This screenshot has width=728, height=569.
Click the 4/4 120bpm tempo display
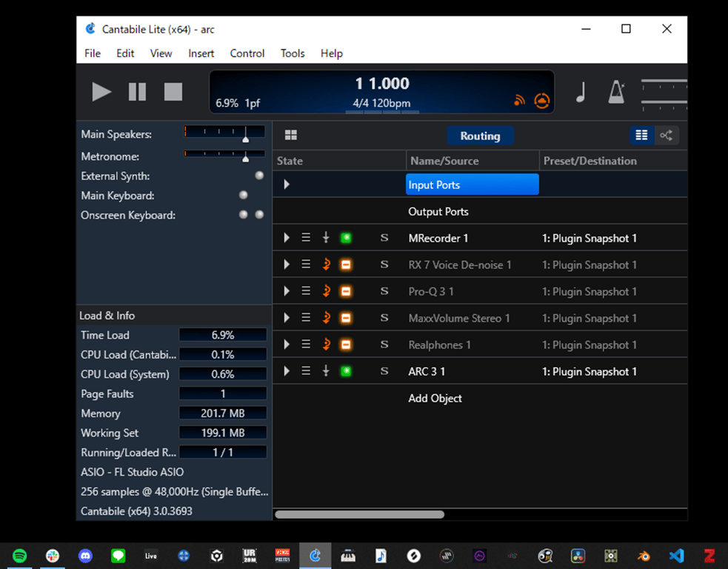(x=381, y=103)
